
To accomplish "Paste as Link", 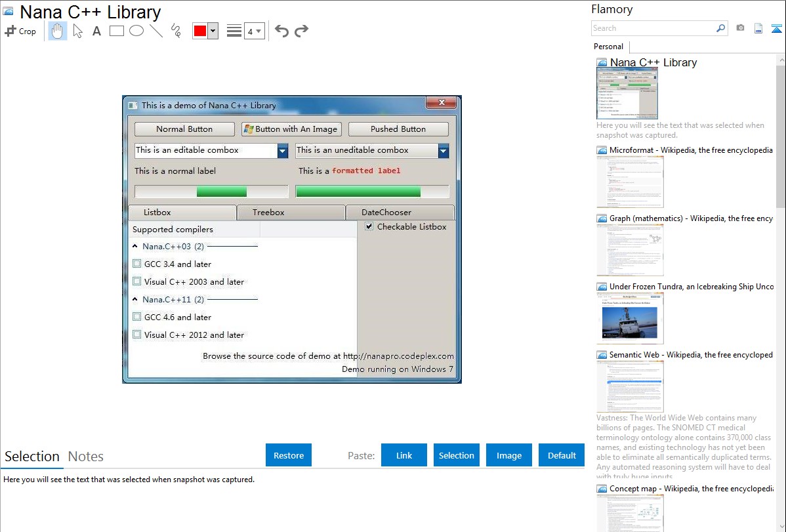I will [404, 455].
